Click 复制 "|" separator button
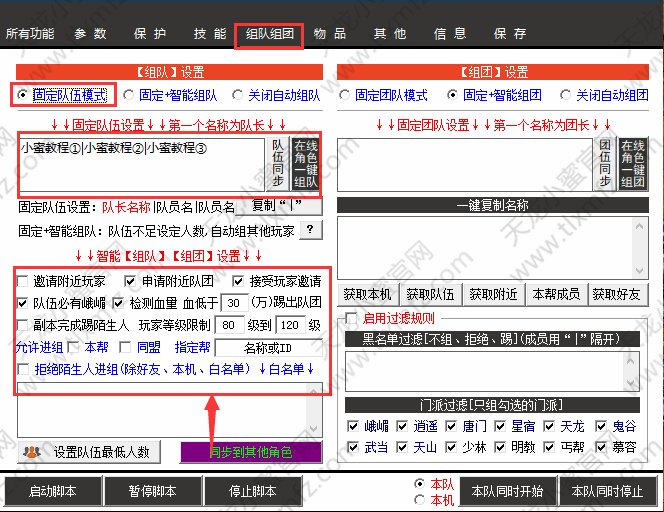 click(x=279, y=206)
